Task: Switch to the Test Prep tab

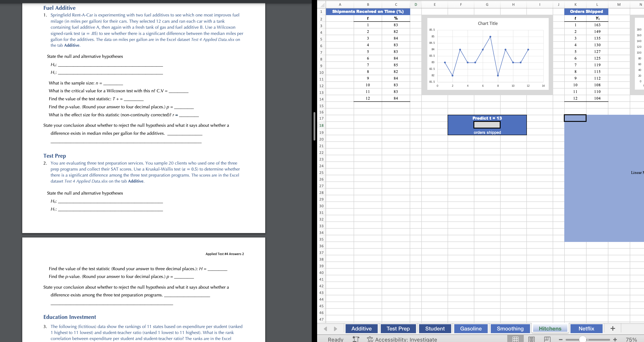Action: coord(398,328)
